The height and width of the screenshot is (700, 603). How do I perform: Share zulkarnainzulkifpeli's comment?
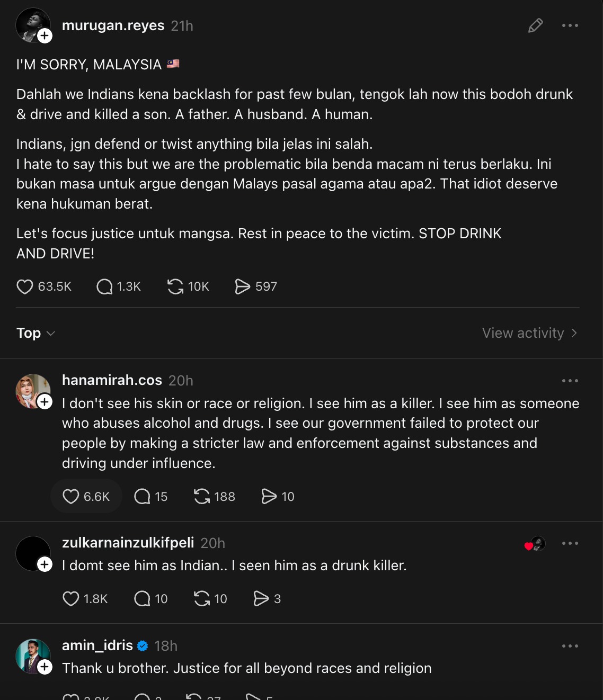point(261,598)
